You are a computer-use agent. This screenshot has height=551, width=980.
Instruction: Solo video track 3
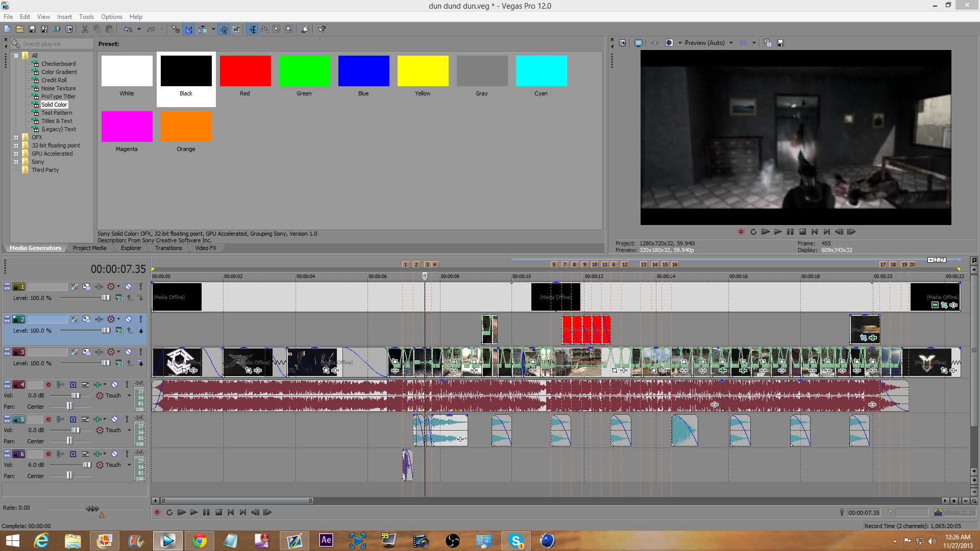click(x=141, y=352)
